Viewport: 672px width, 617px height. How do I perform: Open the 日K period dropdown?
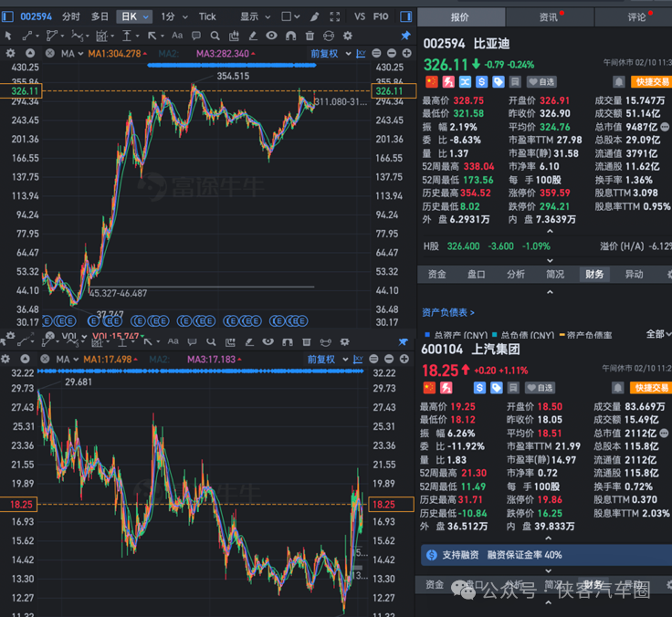coord(134,16)
